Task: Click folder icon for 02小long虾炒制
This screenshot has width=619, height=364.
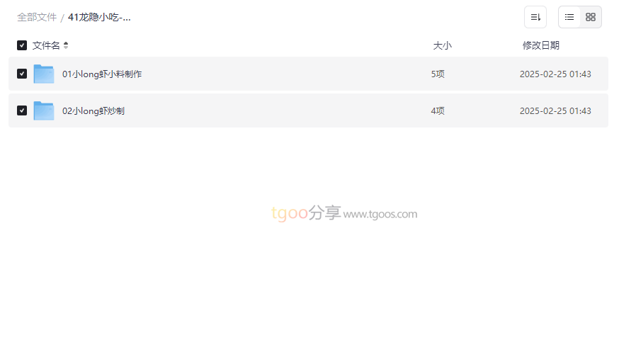Action: tap(44, 110)
